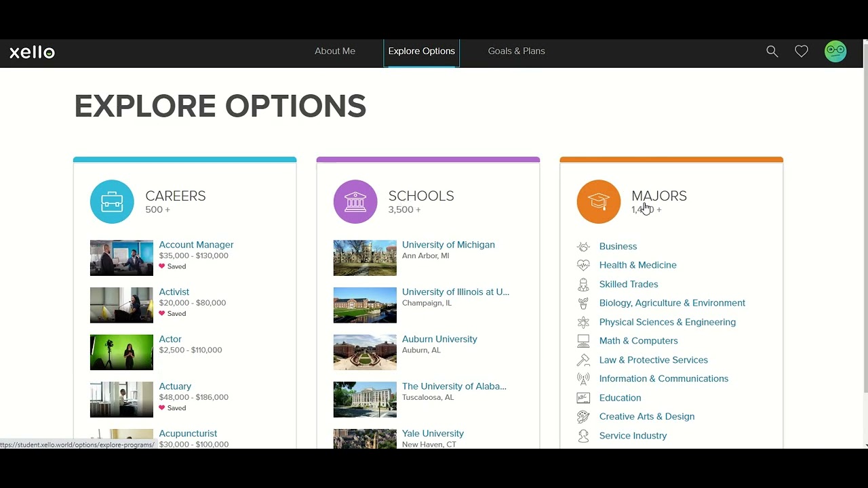Image resolution: width=868 pixels, height=488 pixels.
Task: Click the Creative Arts palette icon
Action: pyautogui.click(x=583, y=417)
